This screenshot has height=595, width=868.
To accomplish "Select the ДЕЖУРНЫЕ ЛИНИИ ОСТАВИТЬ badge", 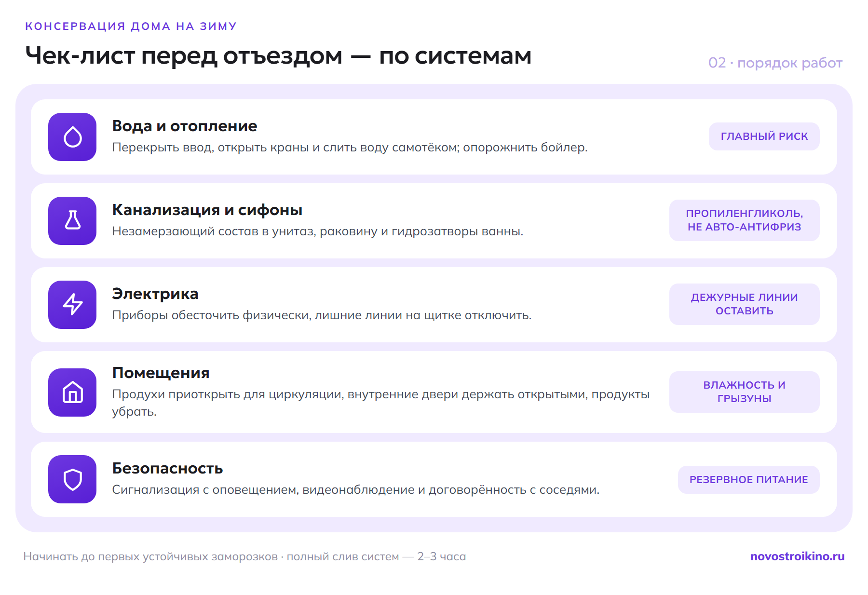I will point(744,304).
